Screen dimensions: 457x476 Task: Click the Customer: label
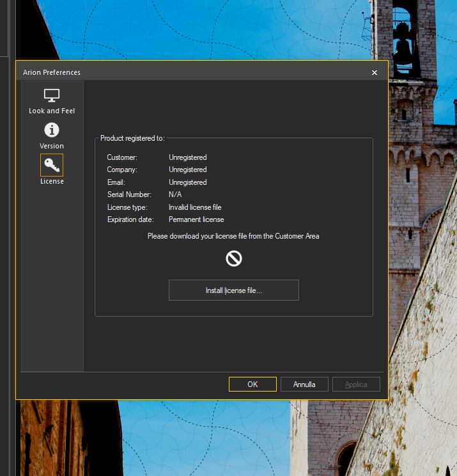point(122,157)
